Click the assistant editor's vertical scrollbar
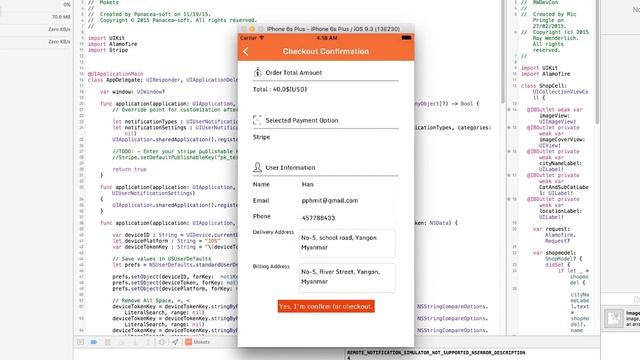This screenshot has height=360, width=640. tap(597, 61)
